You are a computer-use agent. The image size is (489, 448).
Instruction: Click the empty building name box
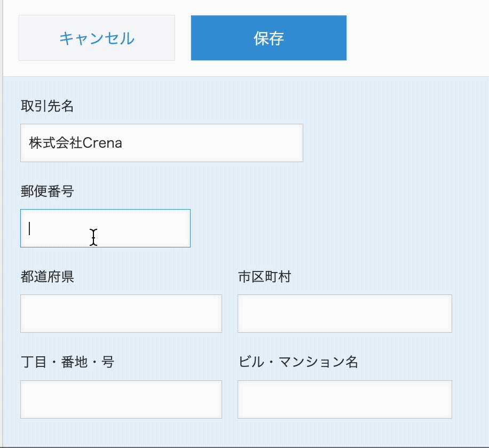344,399
